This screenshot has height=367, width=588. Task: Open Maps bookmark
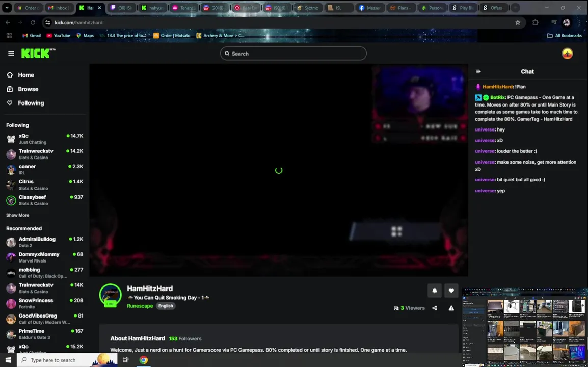(85, 35)
